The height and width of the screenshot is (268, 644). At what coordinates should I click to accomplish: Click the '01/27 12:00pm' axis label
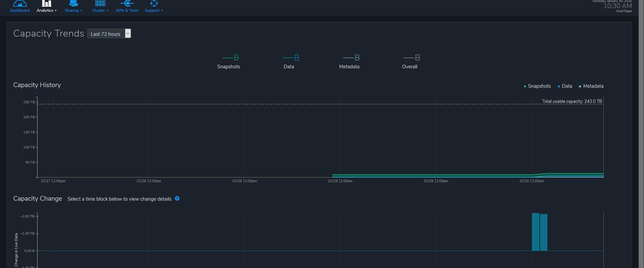(x=53, y=181)
